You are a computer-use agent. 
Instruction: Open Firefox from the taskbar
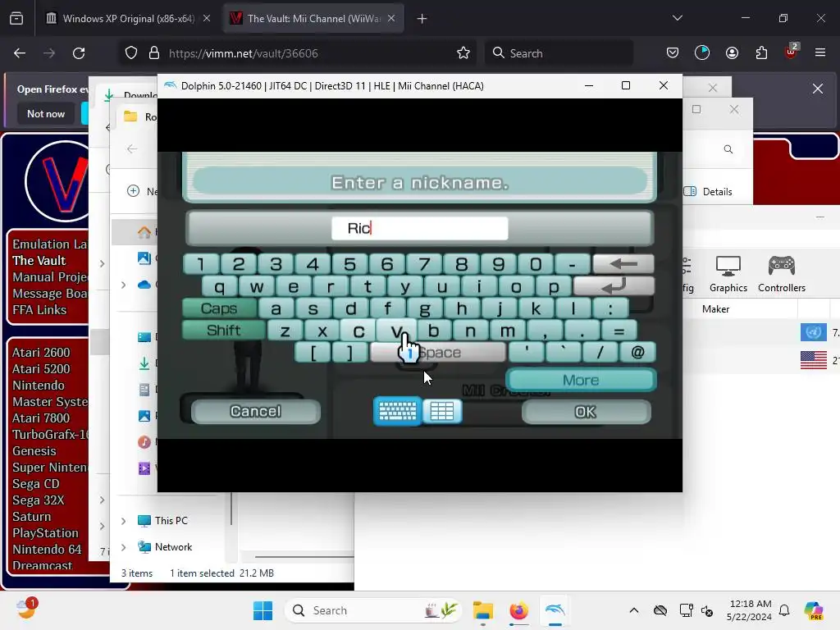click(x=518, y=610)
